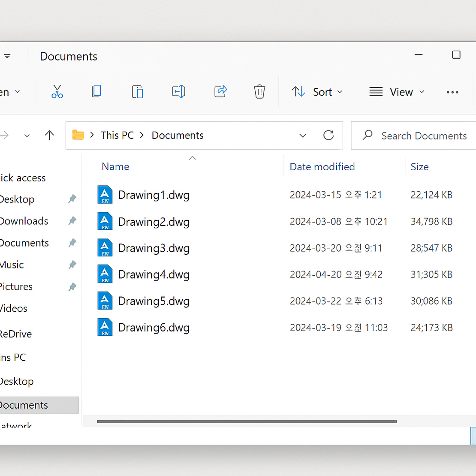Screen dimensions: 476x476
Task: Open Videos in the sidebar
Action: coord(14,308)
